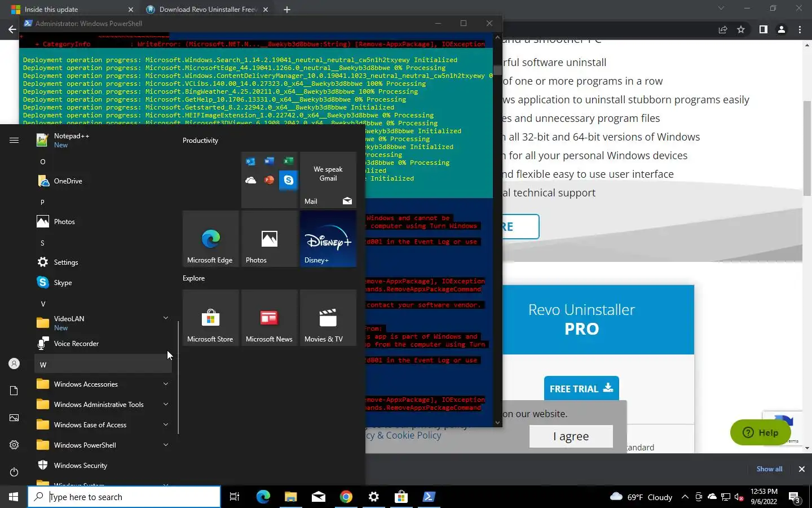Expand the Start menu hamburger button
This screenshot has width=812, height=508.
click(x=14, y=141)
